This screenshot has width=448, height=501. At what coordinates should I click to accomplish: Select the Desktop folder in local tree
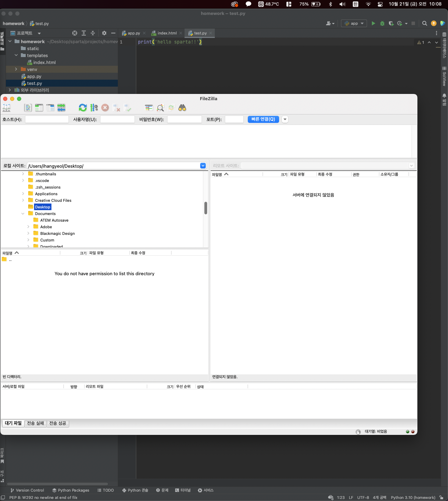[43, 207]
